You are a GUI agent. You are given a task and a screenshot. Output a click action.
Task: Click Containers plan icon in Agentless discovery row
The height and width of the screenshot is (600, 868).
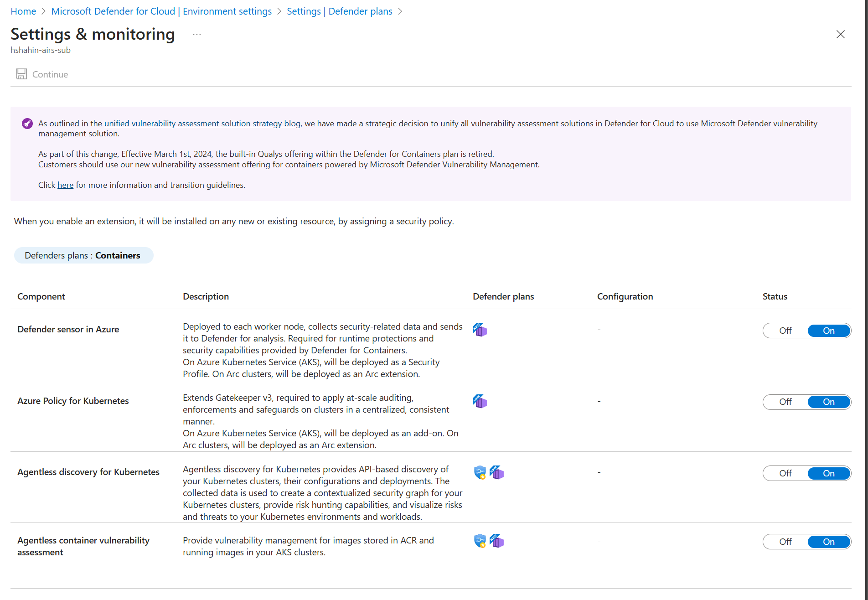tap(496, 473)
